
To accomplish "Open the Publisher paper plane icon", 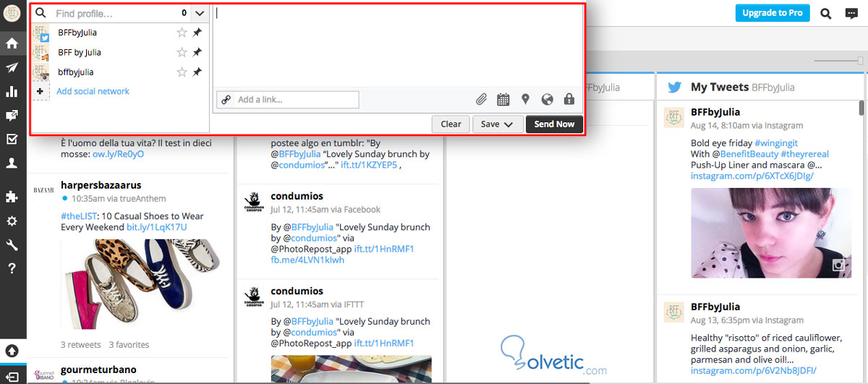I will [x=12, y=67].
